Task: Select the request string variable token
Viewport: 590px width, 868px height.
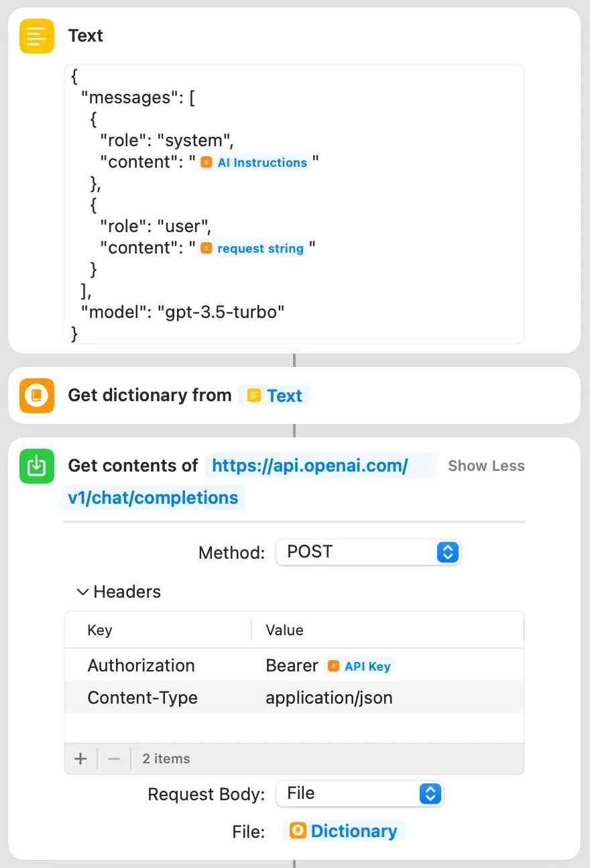Action: pos(253,248)
